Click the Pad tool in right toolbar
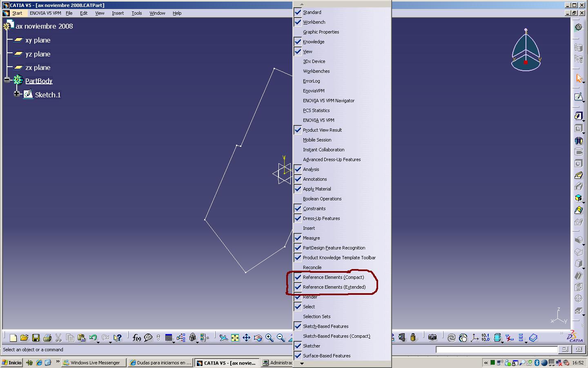Image resolution: width=588 pixels, height=368 pixels. point(579,116)
